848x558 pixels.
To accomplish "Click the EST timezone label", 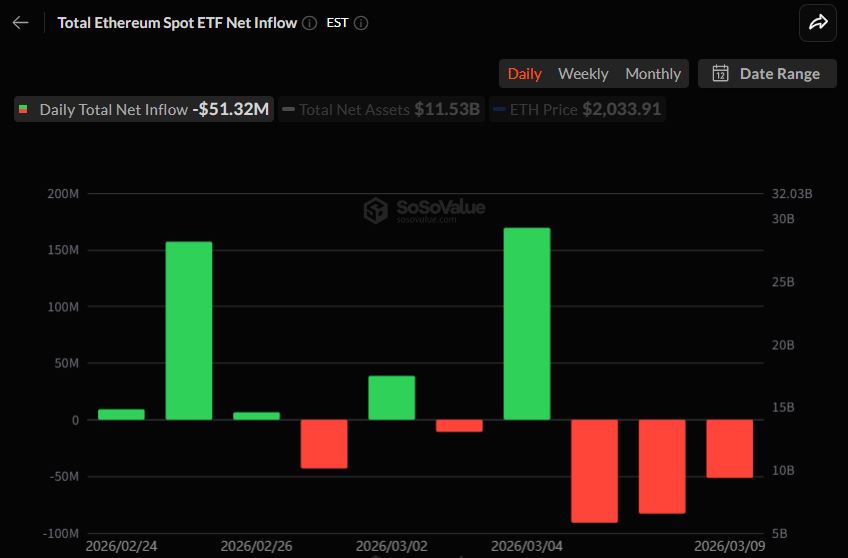I will [338, 23].
